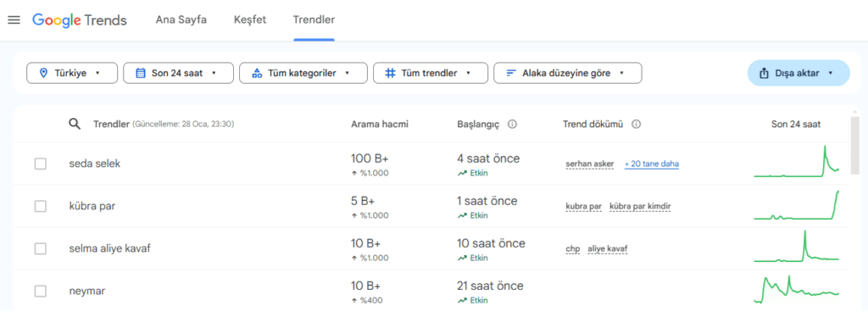
Task: Click the hashtag icon in trends filter
Action: click(390, 73)
